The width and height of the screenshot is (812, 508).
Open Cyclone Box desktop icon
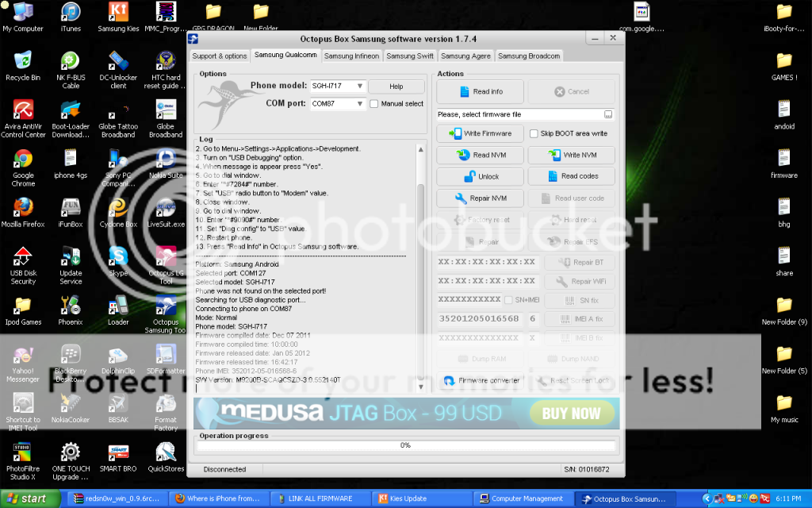tap(119, 213)
